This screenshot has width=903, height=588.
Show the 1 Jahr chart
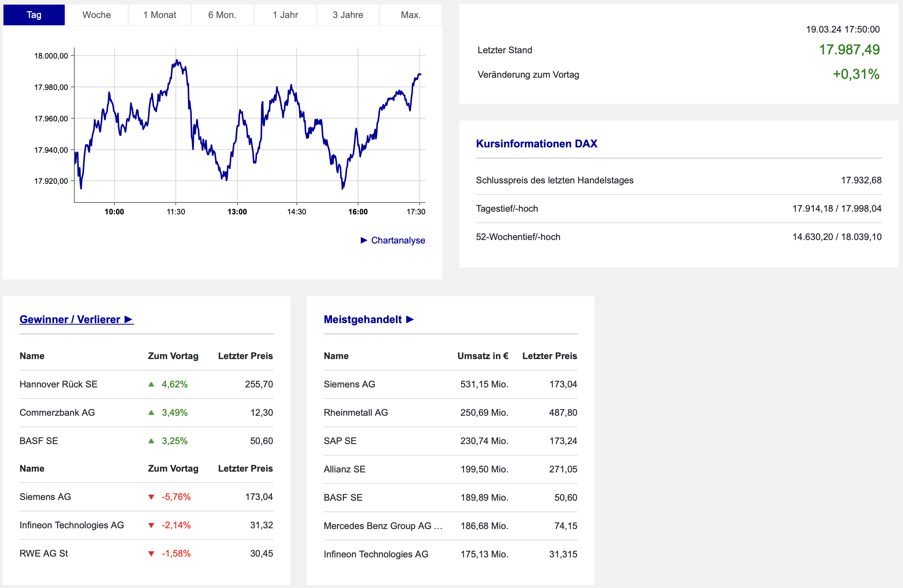coord(285,15)
